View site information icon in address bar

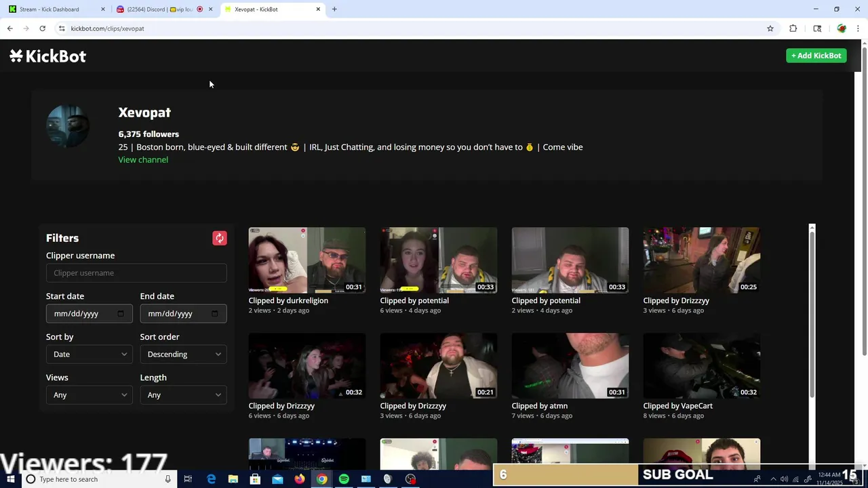62,28
